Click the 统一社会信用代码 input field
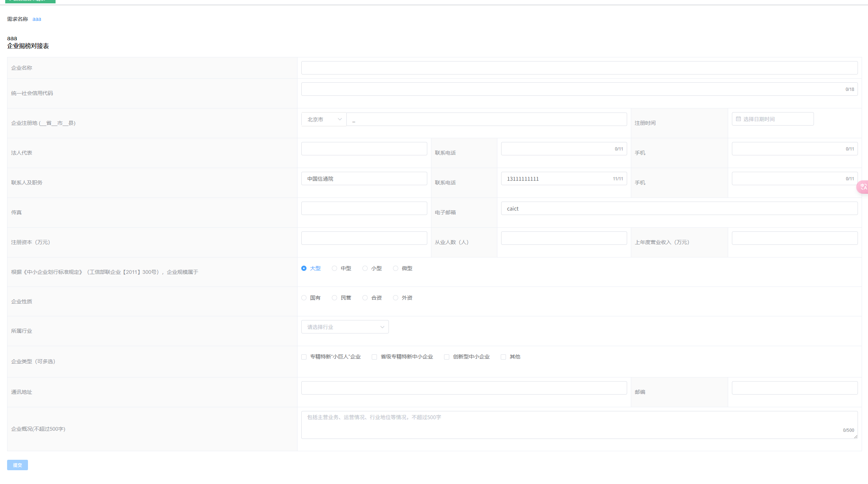 click(572, 89)
